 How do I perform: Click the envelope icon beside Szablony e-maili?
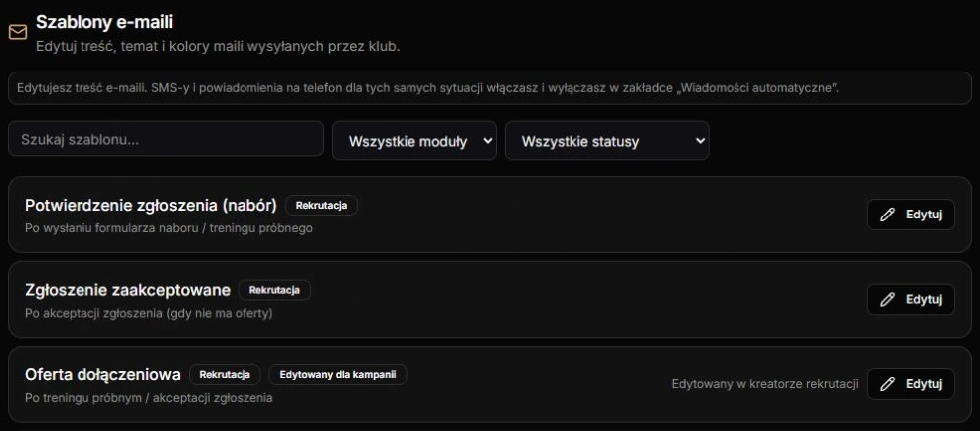pyautogui.click(x=18, y=32)
